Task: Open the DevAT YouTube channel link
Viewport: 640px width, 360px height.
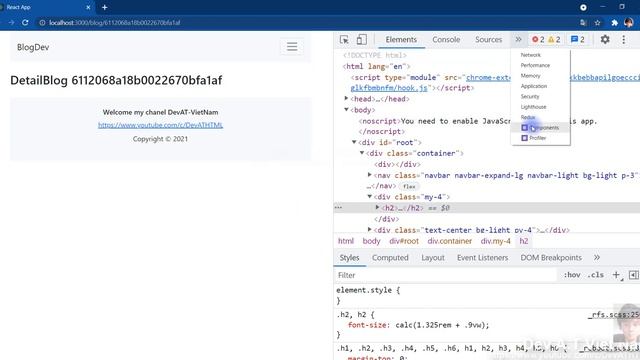Action: [x=160, y=125]
